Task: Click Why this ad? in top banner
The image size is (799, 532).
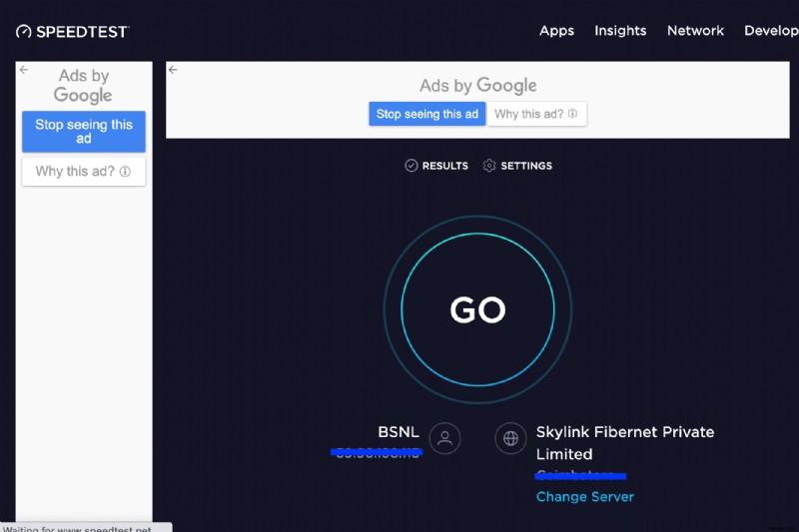Action: [x=536, y=114]
